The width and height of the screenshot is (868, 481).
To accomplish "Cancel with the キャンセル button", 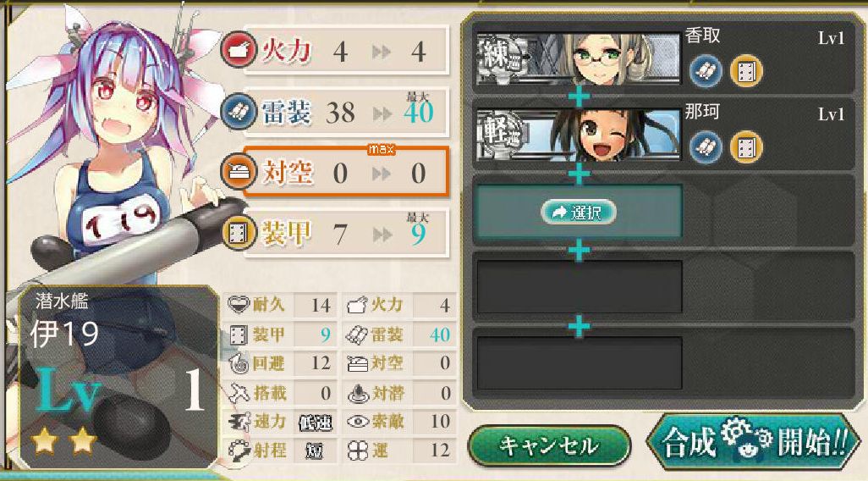I will coord(549,445).
